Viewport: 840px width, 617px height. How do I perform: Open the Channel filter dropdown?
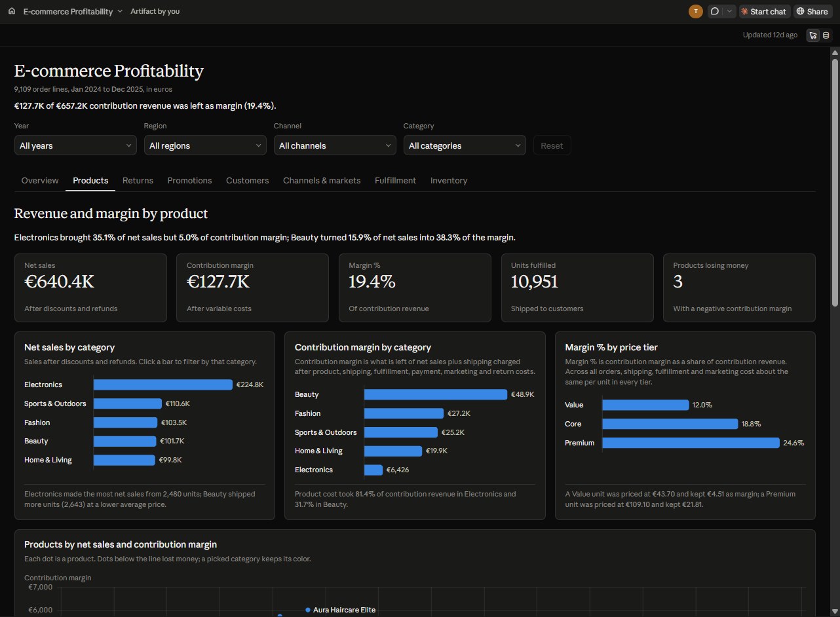(335, 145)
